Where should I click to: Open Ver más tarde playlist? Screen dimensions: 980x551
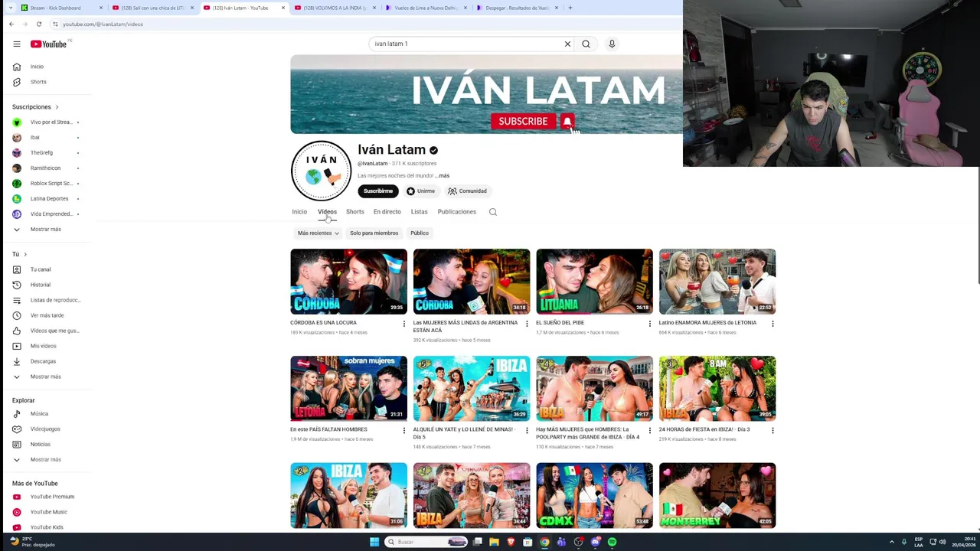(x=46, y=315)
